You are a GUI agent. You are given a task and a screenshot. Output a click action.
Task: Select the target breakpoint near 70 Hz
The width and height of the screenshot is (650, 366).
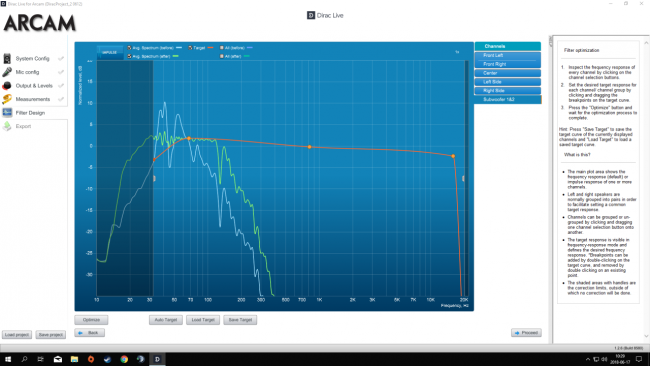[189, 138]
